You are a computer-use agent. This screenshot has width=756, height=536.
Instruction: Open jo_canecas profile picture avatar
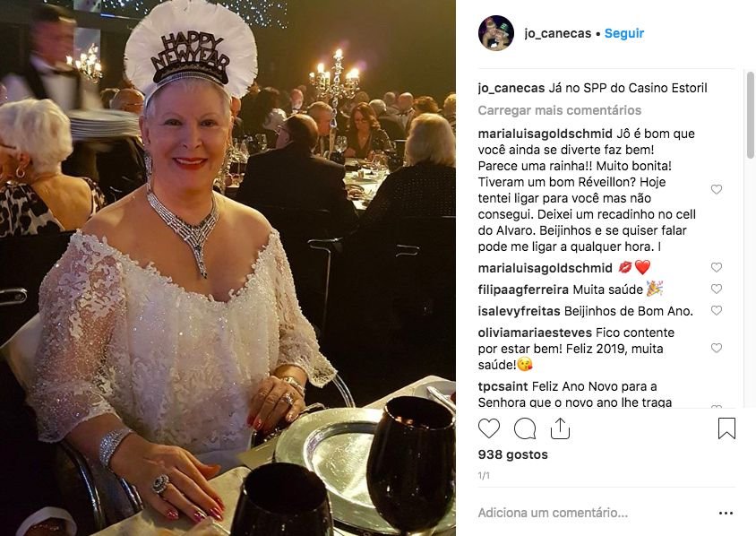coord(495,33)
